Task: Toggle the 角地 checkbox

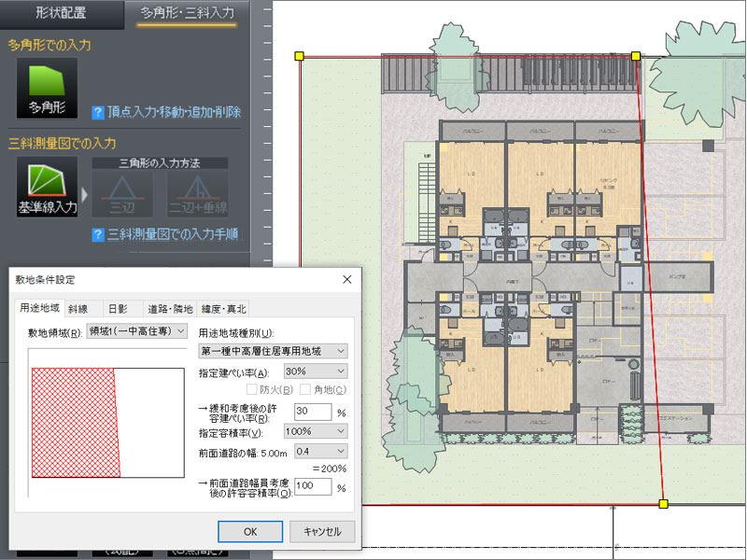Action: point(306,389)
